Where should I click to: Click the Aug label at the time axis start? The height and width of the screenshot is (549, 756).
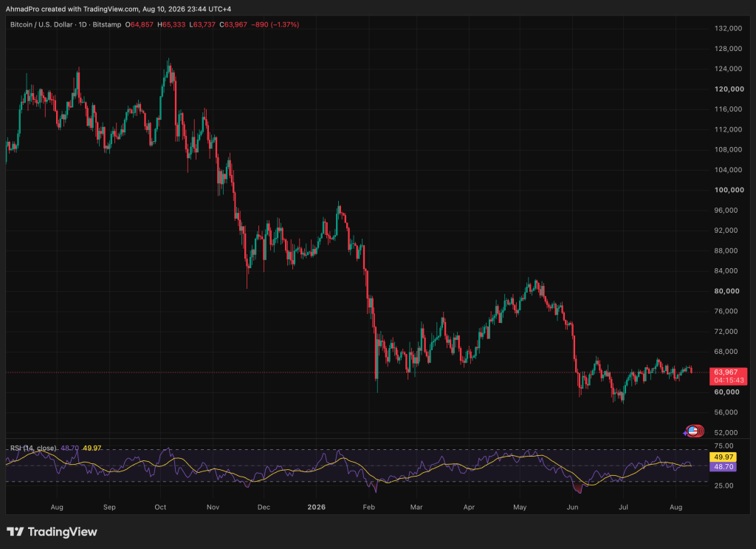[57, 508]
